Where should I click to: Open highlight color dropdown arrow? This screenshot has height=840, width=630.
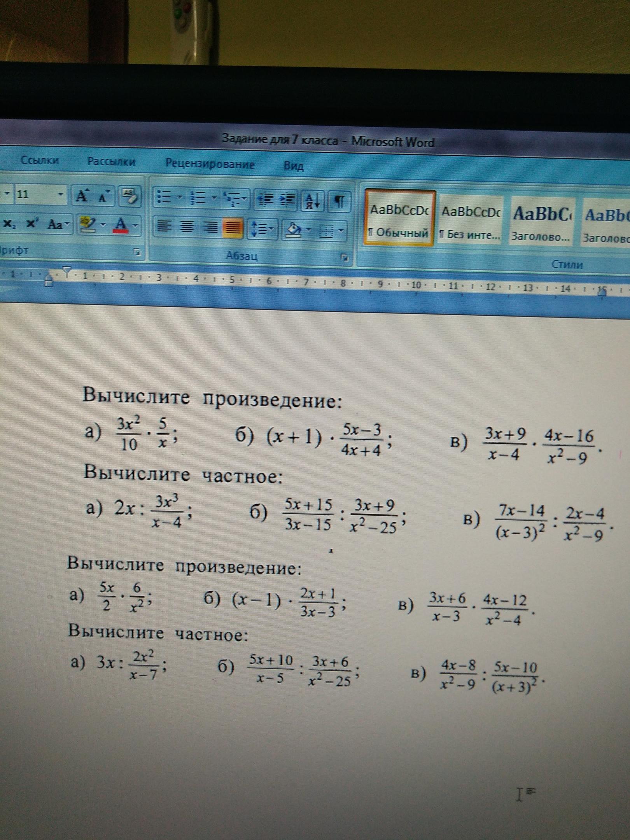[103, 224]
